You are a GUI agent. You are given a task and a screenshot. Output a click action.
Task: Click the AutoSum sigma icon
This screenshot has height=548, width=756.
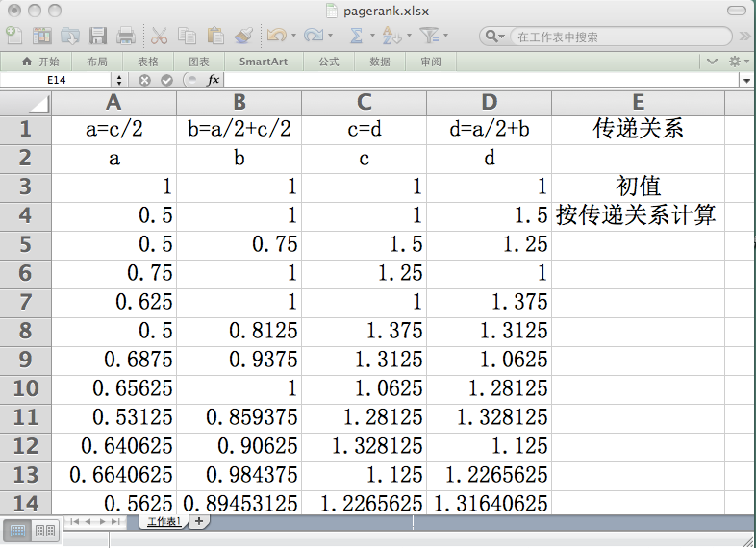[x=356, y=36]
